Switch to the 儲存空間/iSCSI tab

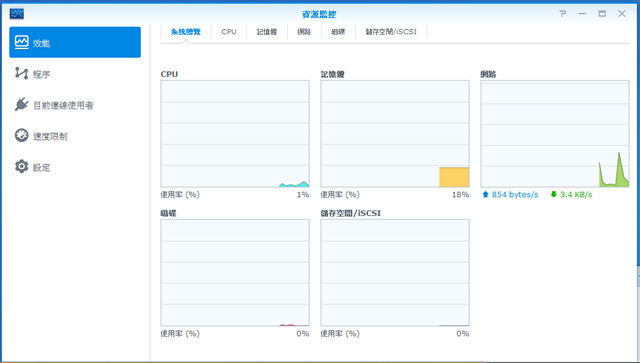[x=391, y=31]
